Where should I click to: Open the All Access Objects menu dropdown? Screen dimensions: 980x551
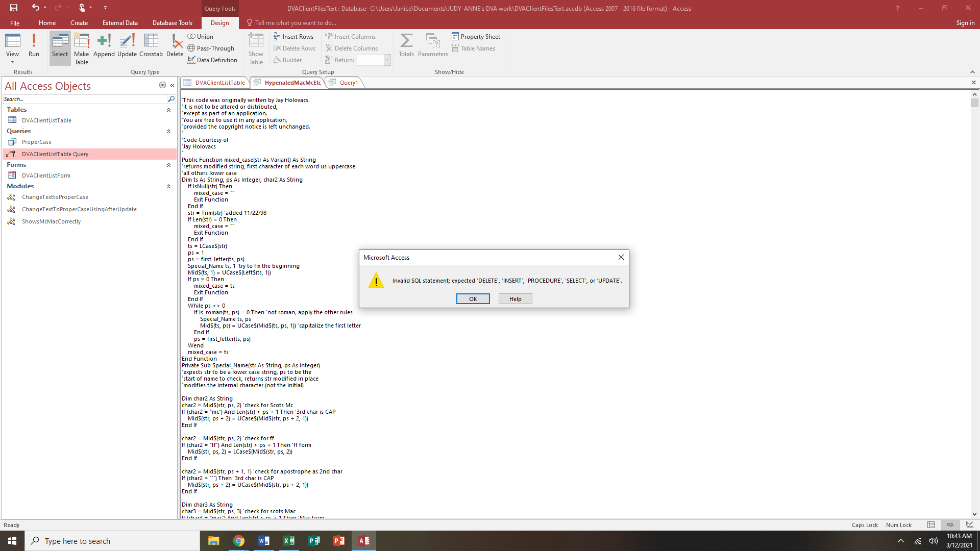click(162, 85)
